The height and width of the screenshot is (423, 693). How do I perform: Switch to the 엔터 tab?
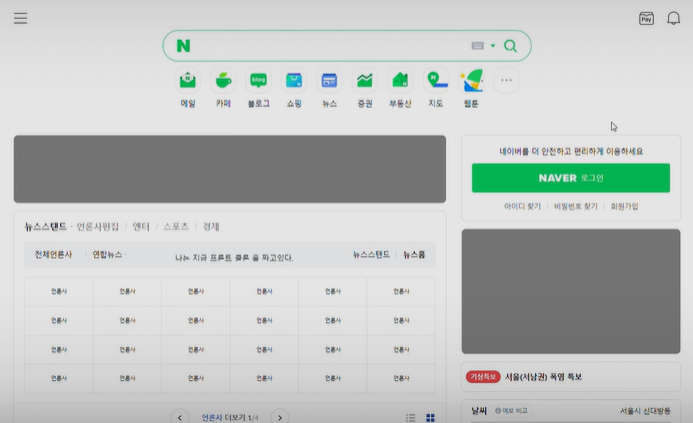pyautogui.click(x=141, y=227)
